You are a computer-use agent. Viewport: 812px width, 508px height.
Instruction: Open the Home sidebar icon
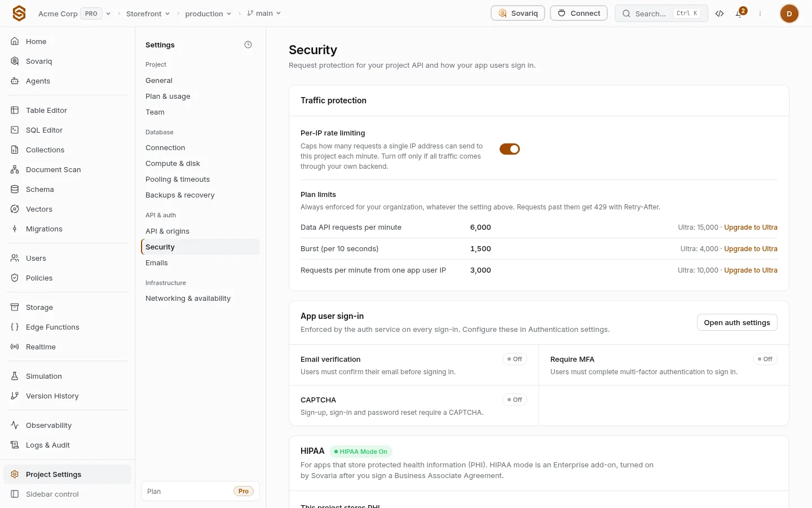15,41
